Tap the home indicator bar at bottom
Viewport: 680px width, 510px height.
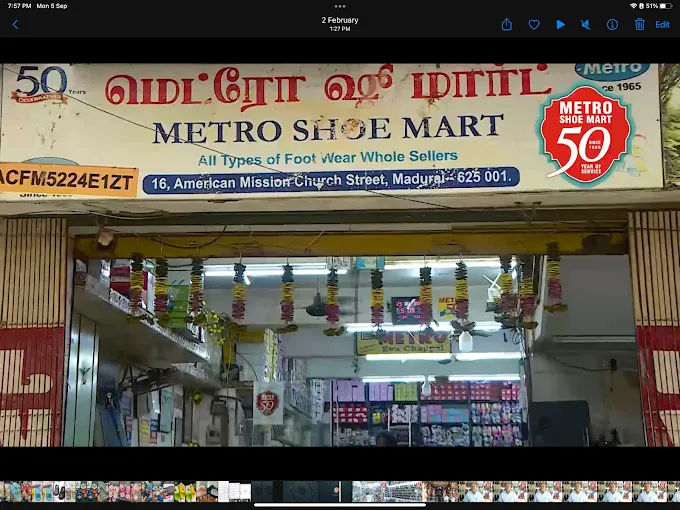340,505
